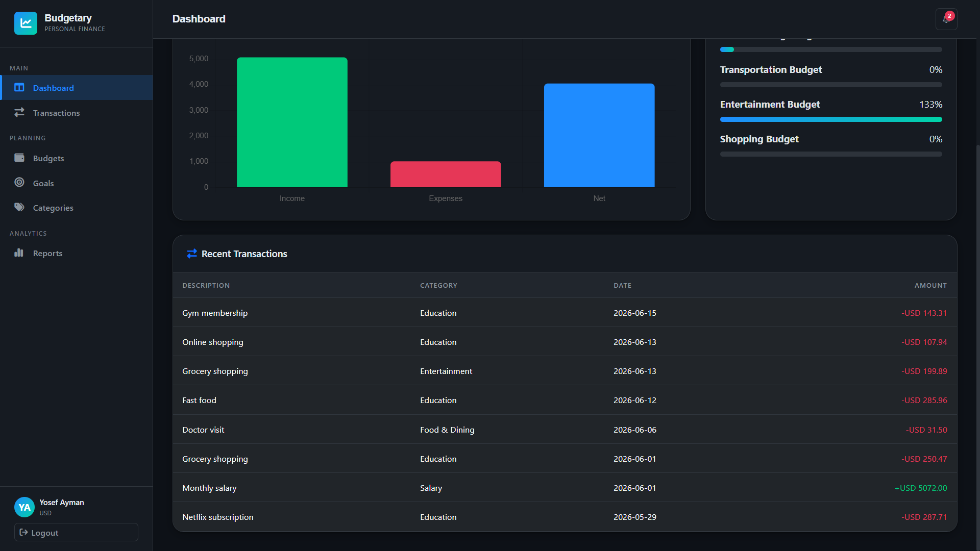Screen dimensions: 980x551
Task: Click the YA user avatar
Action: coord(24,507)
